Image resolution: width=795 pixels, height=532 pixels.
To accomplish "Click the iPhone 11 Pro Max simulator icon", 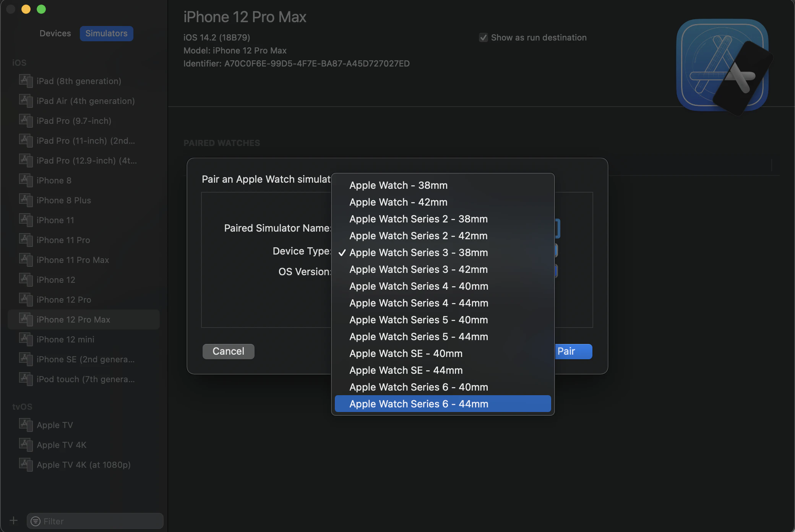I will 26,260.
